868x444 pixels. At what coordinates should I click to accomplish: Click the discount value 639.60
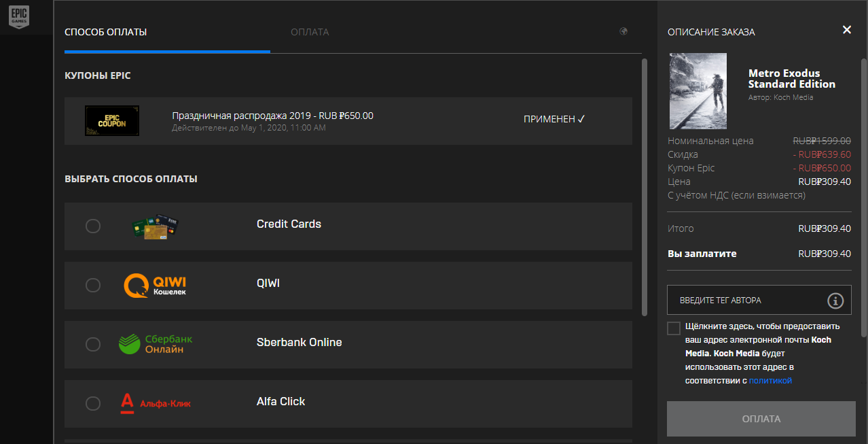[822, 154]
